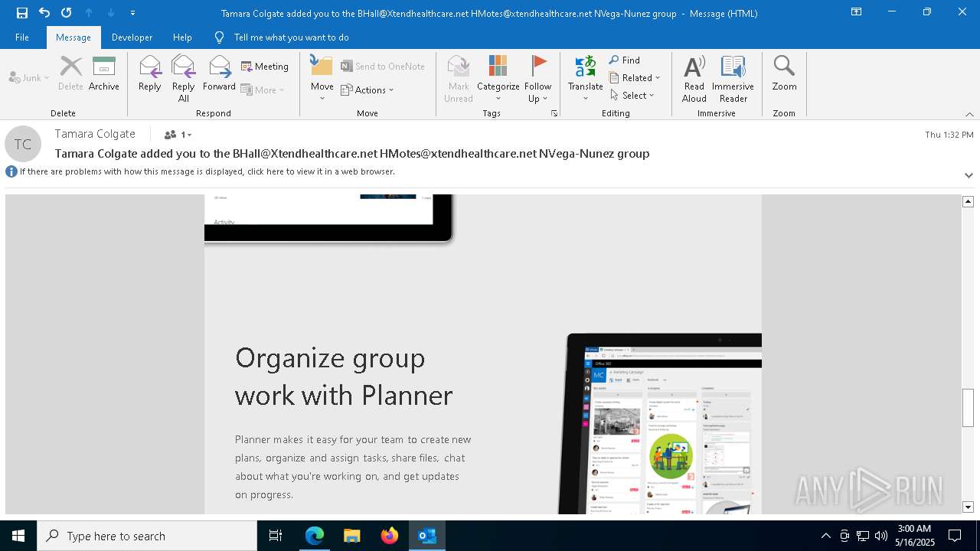
Task: Click the view in web browser info bar
Action: pos(207,171)
